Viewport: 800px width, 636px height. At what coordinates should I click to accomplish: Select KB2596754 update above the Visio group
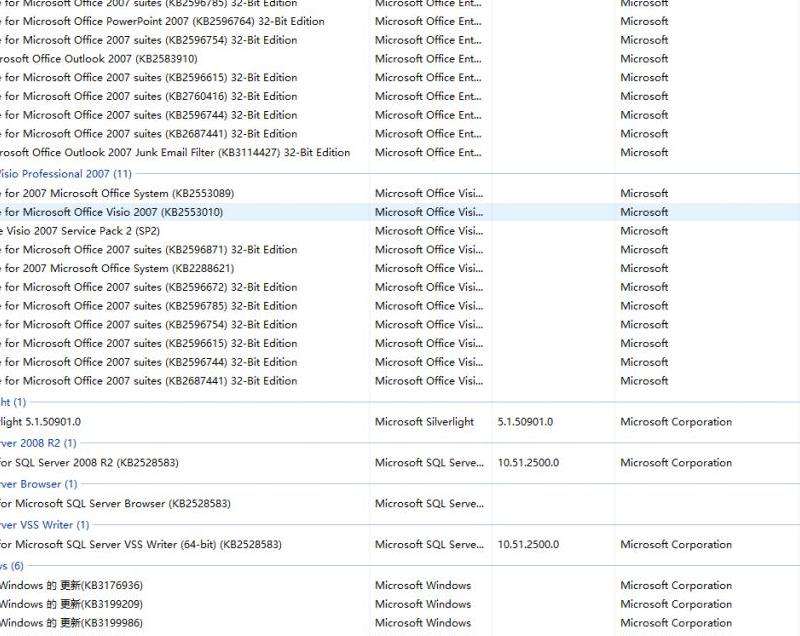[148, 40]
